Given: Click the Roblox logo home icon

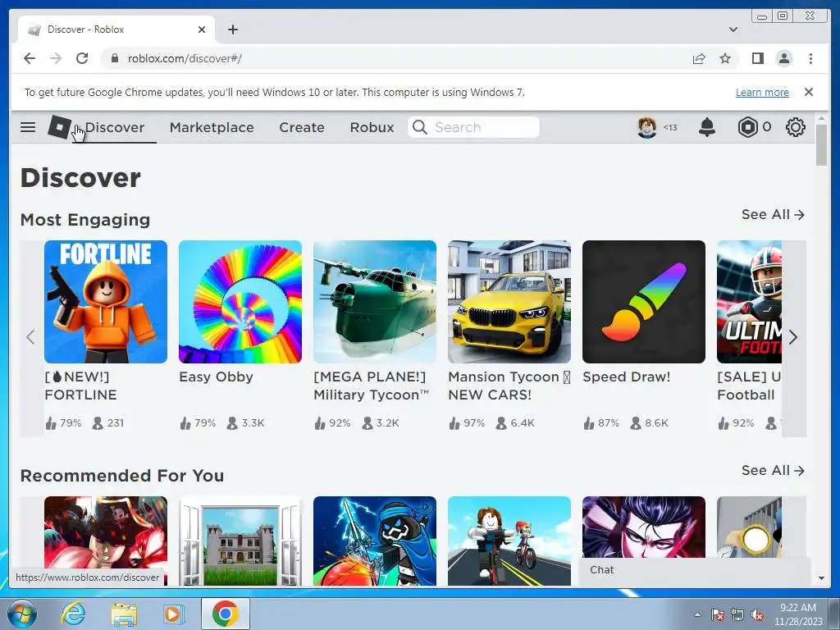Looking at the screenshot, I should tap(59, 127).
